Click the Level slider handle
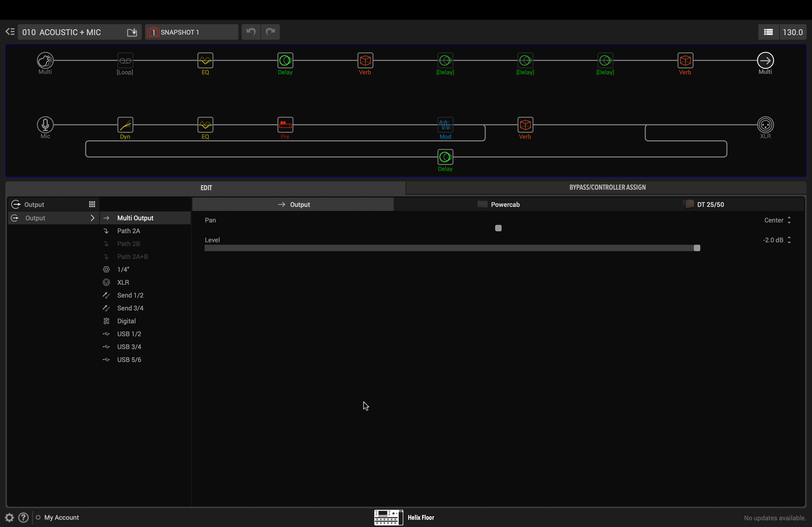The height and width of the screenshot is (527, 812). point(697,248)
